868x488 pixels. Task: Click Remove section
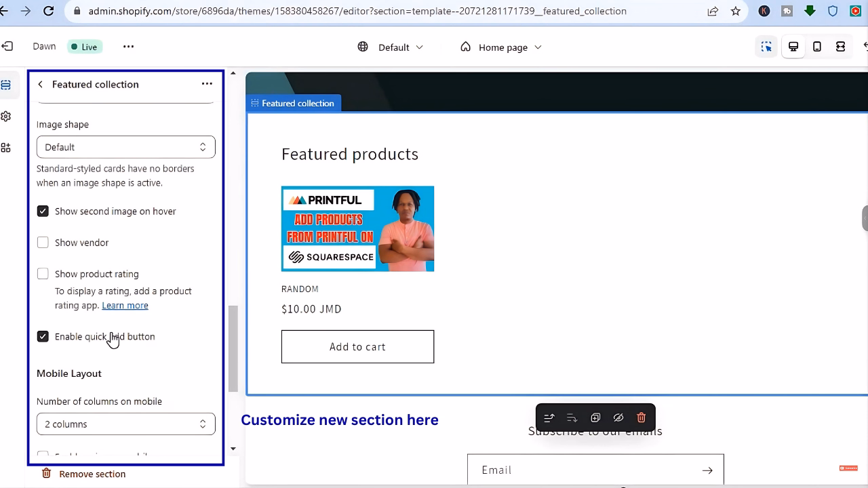pos(84,474)
